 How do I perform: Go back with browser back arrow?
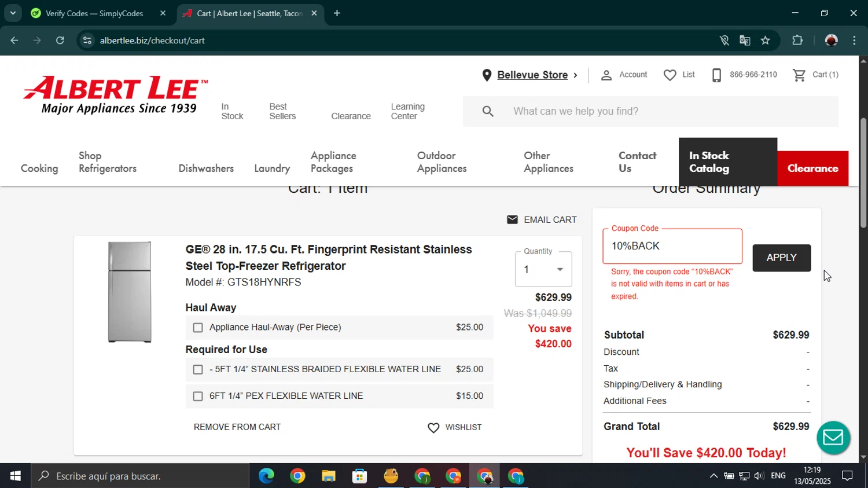(14, 40)
